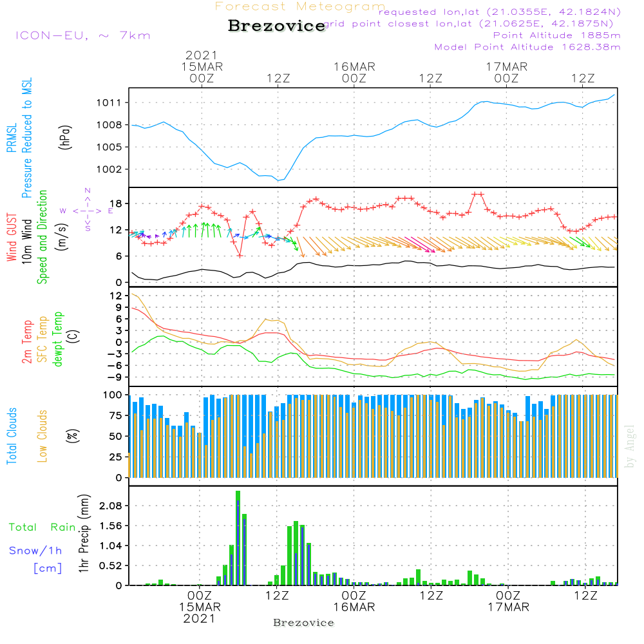
Task: Click 'Model Point Altitude 1628.38m' text
Action: (527, 47)
